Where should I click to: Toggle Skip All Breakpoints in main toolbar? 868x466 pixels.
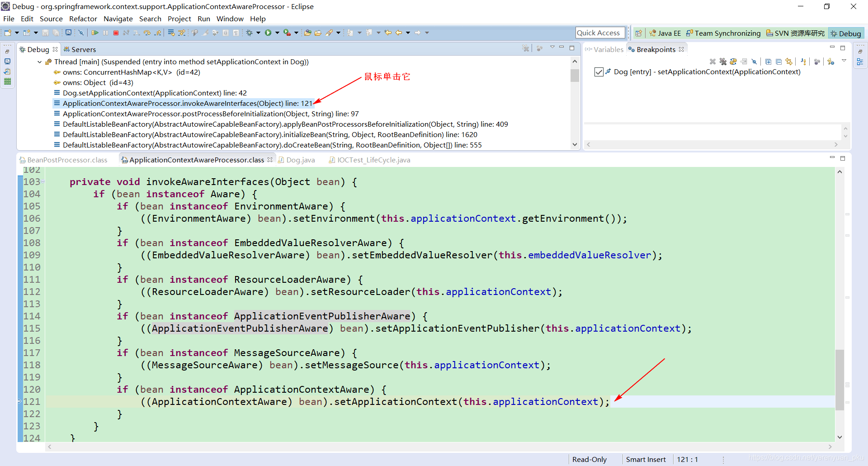(x=81, y=33)
